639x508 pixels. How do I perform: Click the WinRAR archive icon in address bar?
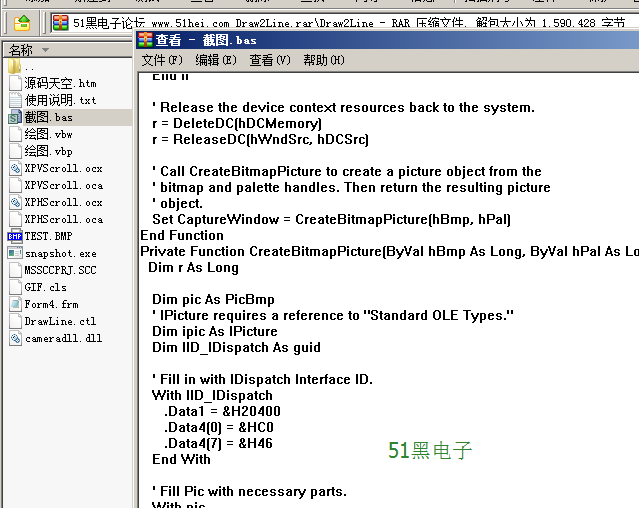point(60,23)
